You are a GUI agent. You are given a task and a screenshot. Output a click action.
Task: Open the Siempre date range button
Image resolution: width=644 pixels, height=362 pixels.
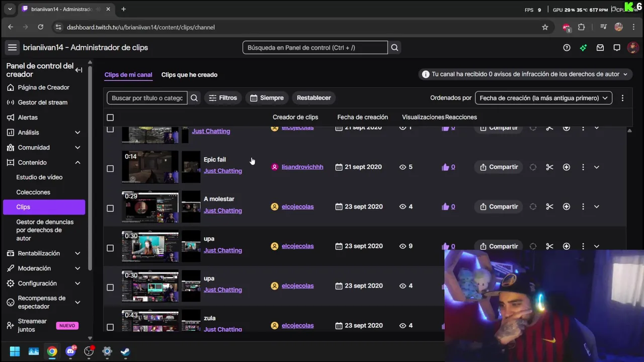point(267,98)
